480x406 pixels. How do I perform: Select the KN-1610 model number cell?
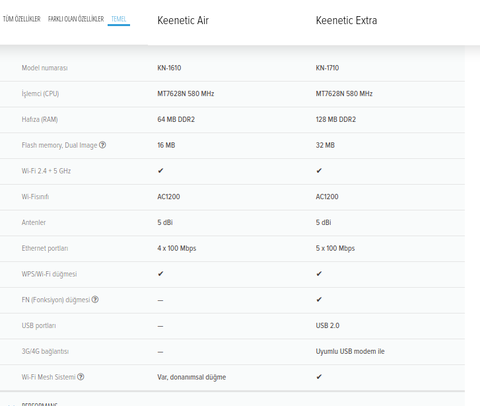(169, 68)
